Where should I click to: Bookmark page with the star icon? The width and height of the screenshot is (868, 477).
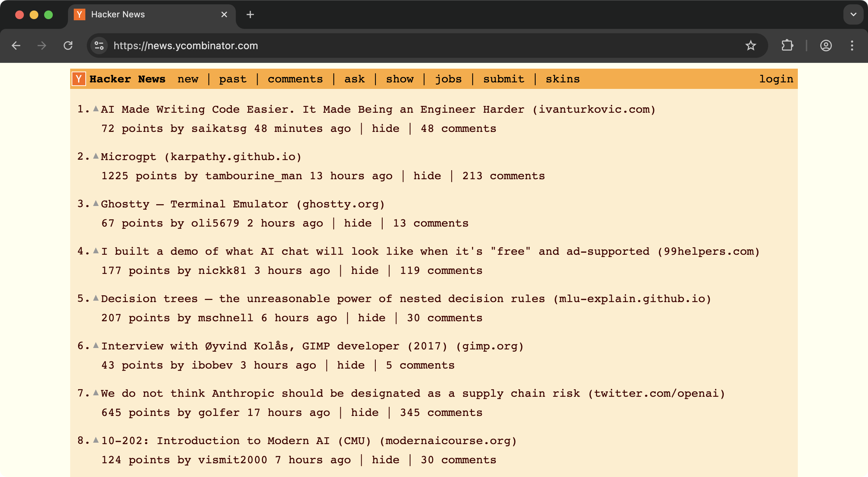751,46
